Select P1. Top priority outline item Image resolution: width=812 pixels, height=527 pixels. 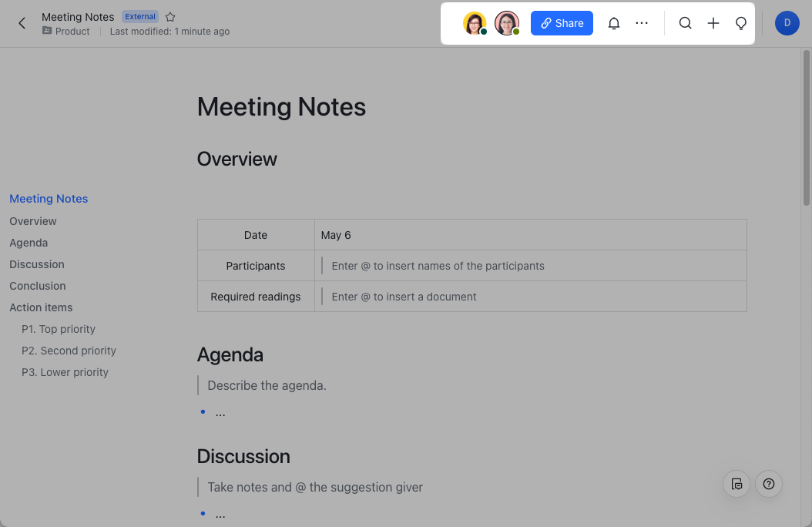(x=59, y=329)
